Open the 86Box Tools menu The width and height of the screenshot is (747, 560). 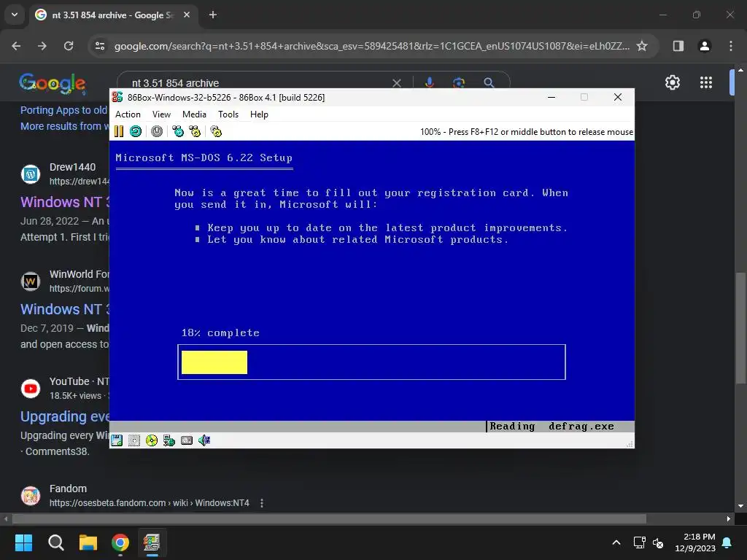(228, 114)
